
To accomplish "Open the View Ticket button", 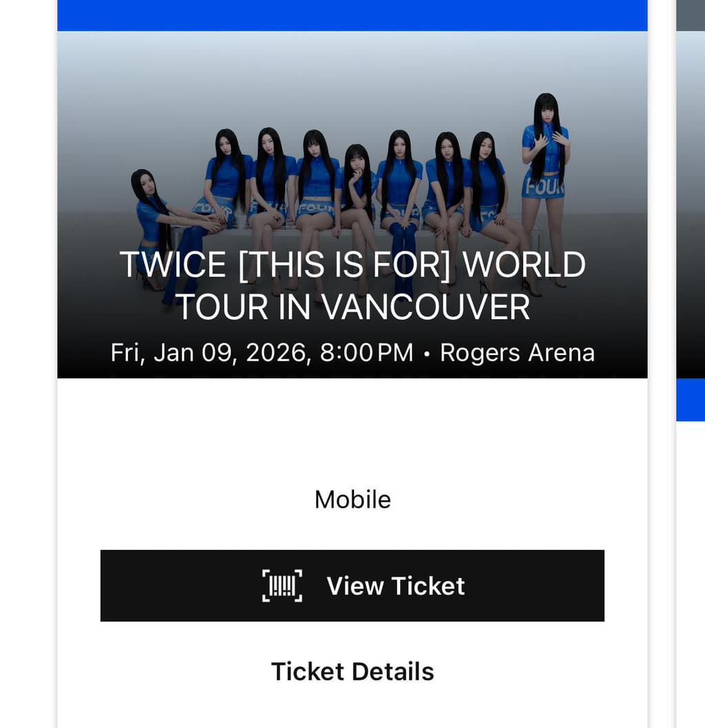I will (352, 586).
